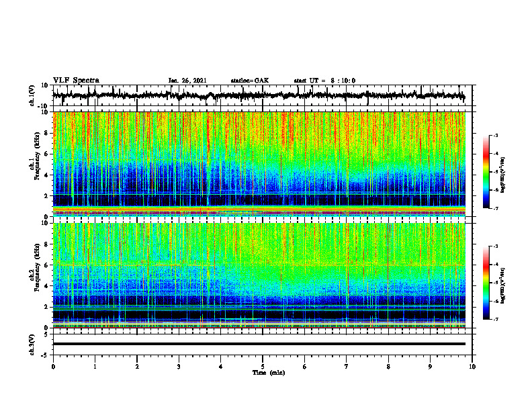
Task: Click the "5" tick on ch.3(V) axis
Action: pyautogui.click(x=47, y=334)
